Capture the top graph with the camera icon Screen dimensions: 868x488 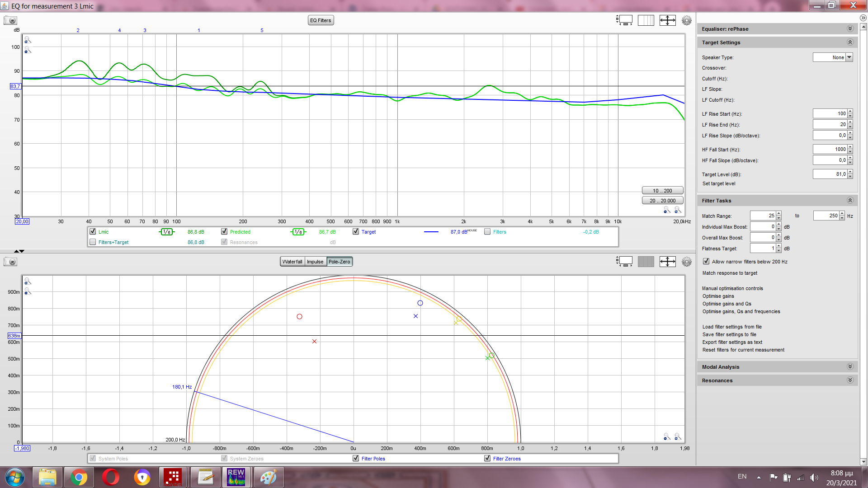10,20
